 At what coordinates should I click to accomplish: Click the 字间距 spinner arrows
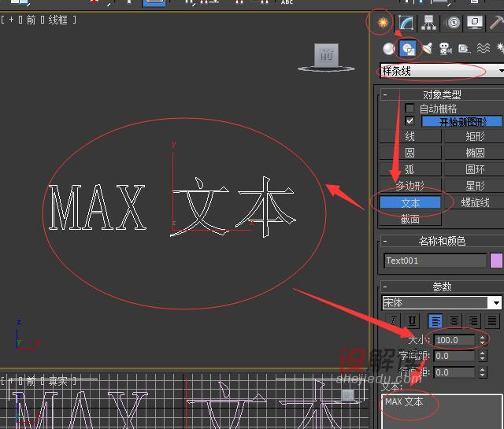(483, 356)
